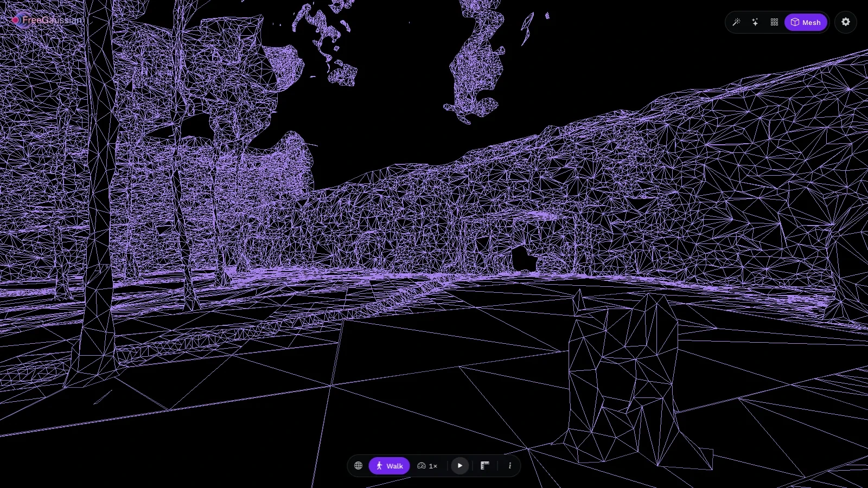Toggle the Mesh view mode
The image size is (868, 488).
(806, 22)
